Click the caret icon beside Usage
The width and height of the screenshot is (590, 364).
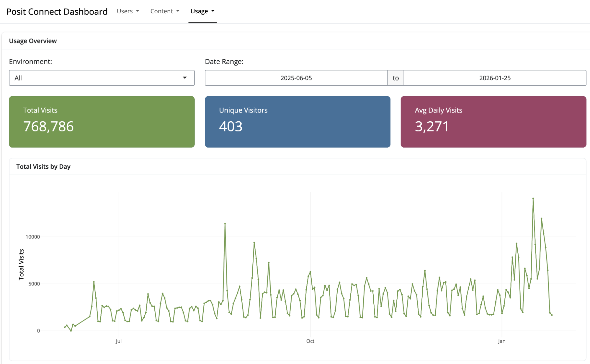pyautogui.click(x=213, y=11)
